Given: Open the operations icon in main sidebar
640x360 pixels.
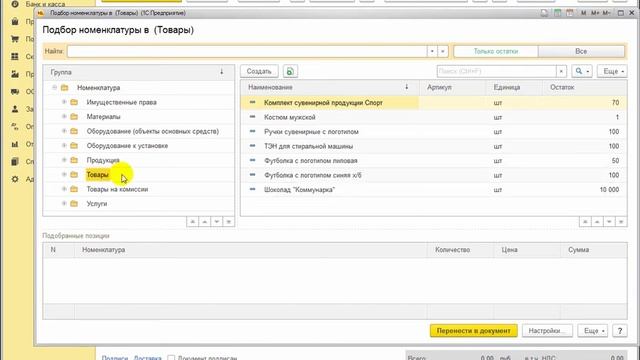Looking at the screenshot, I should 15,127.
